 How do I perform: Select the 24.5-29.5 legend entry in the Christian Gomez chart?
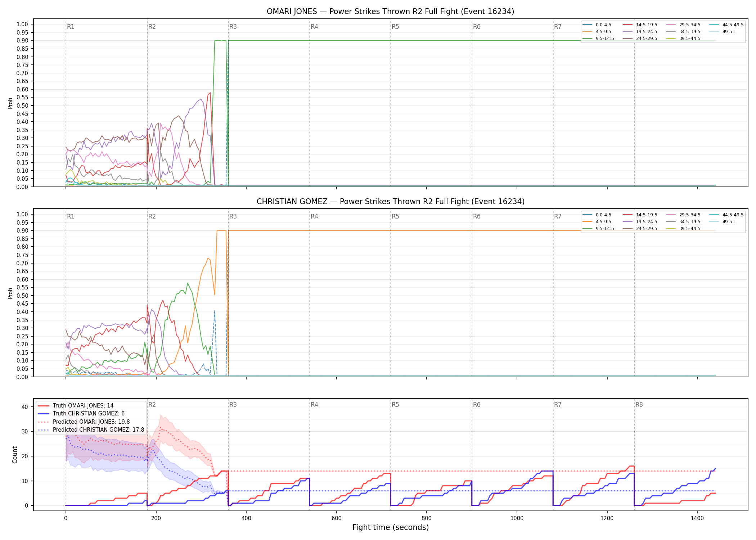640,229
